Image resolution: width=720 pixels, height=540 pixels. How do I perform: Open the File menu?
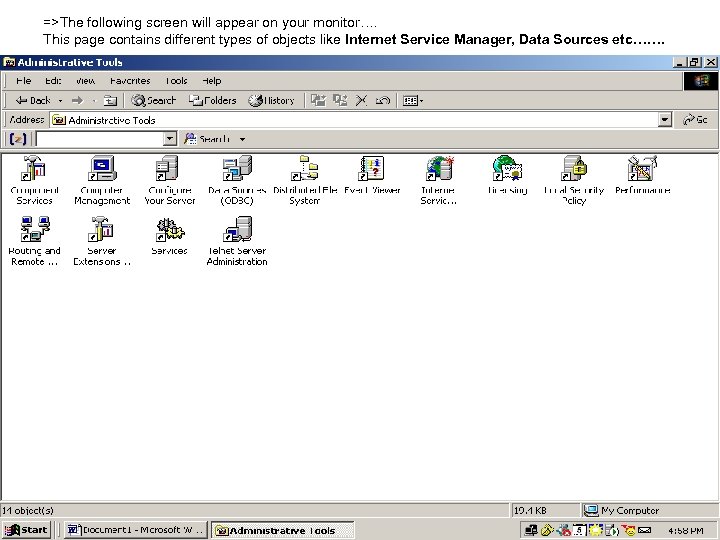pyautogui.click(x=23, y=81)
